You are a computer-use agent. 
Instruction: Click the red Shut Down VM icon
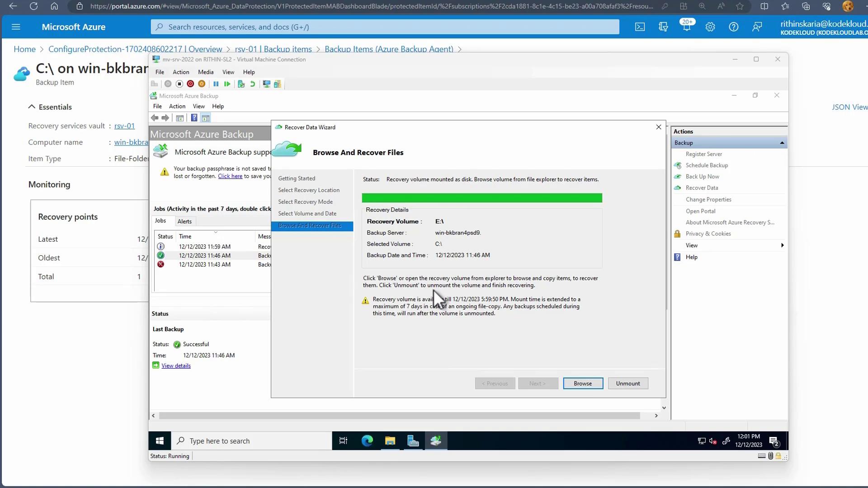[x=190, y=84]
